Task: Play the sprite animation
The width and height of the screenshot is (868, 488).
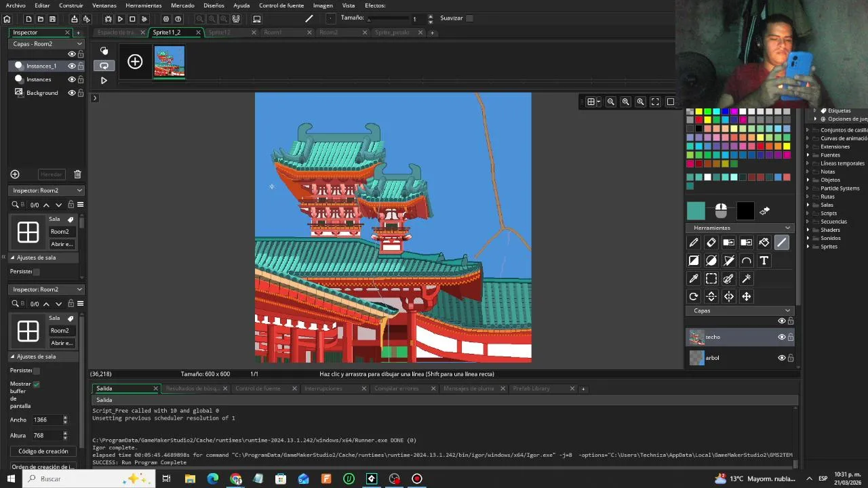Action: pos(104,80)
